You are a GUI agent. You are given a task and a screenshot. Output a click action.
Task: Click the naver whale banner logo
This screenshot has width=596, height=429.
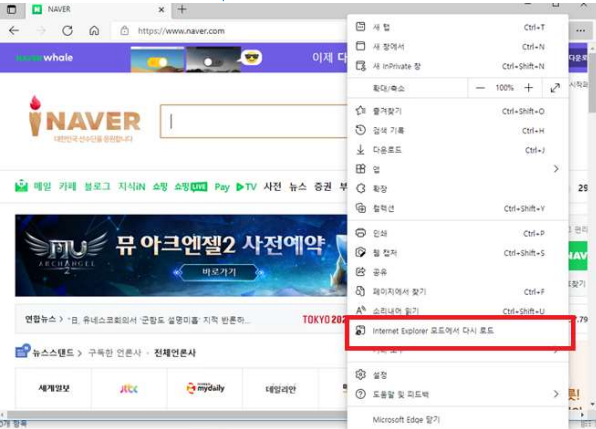click(44, 58)
